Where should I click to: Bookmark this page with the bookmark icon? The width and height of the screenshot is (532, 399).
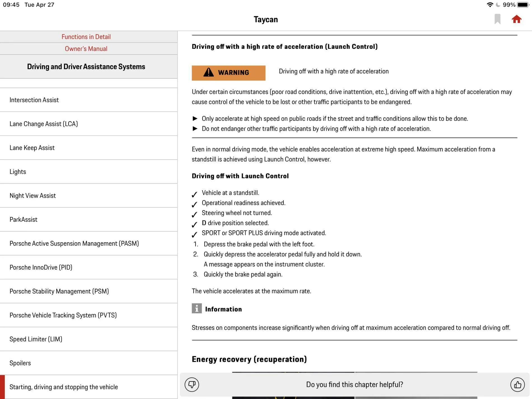497,19
